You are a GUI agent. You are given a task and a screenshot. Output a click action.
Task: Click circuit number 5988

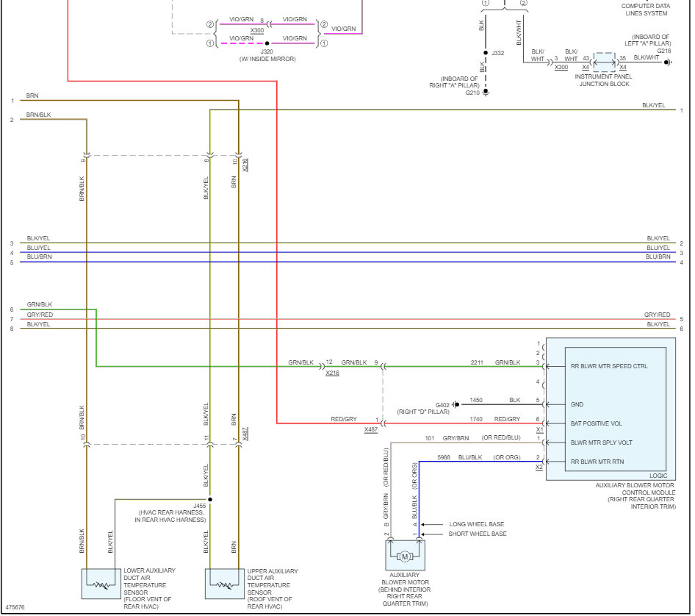pos(444,457)
